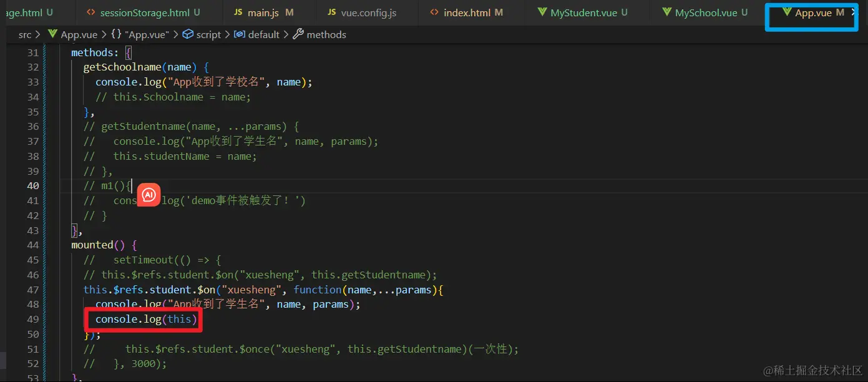
Task: Click the '// this.studentName = name;' comment
Action: 170,156
